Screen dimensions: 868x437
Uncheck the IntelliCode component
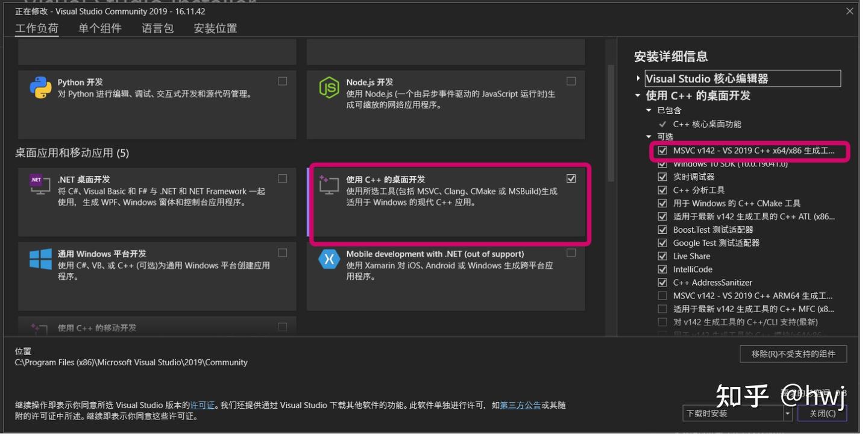[x=662, y=269]
